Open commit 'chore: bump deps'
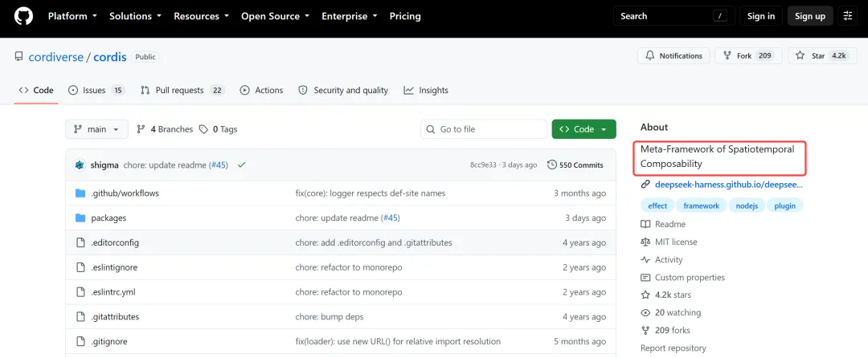This screenshot has height=358, width=868. (x=330, y=317)
